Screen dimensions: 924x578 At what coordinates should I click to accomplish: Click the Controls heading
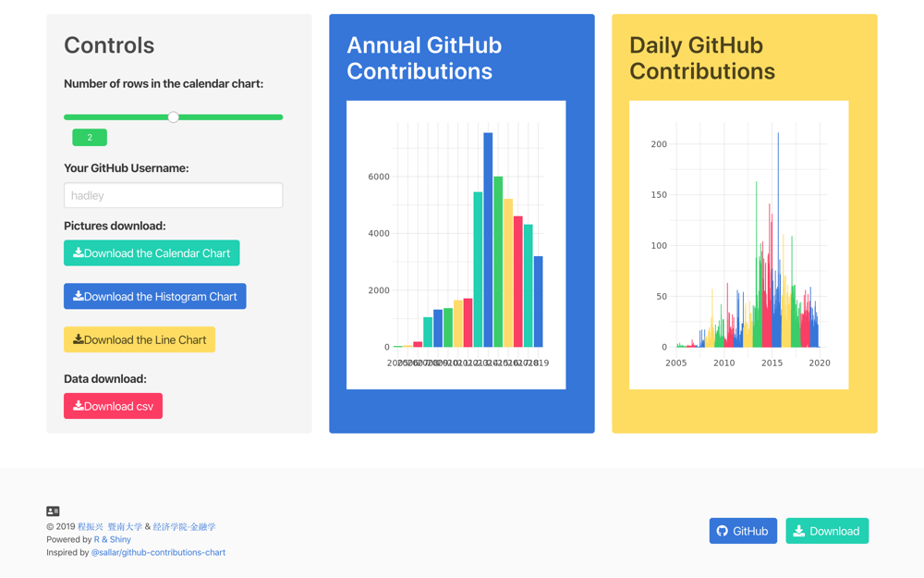(109, 45)
